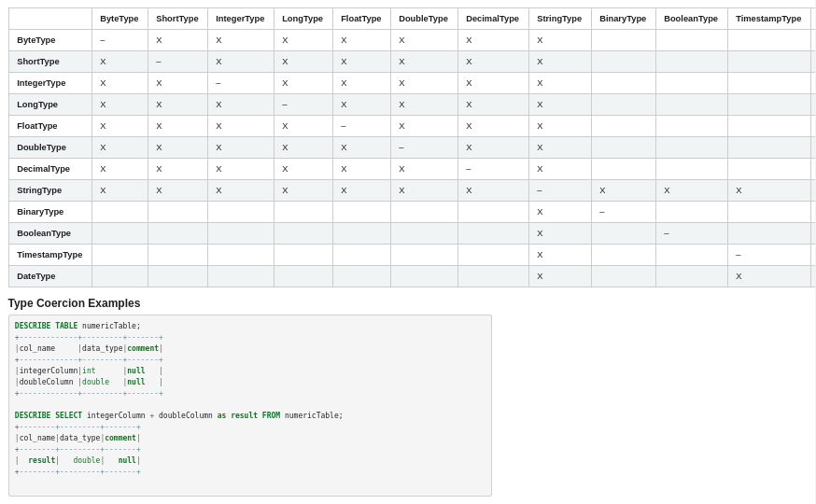Click dash in TimestampType row, TimestampType column
Viewport: 816px width, 504px height.
738,255
